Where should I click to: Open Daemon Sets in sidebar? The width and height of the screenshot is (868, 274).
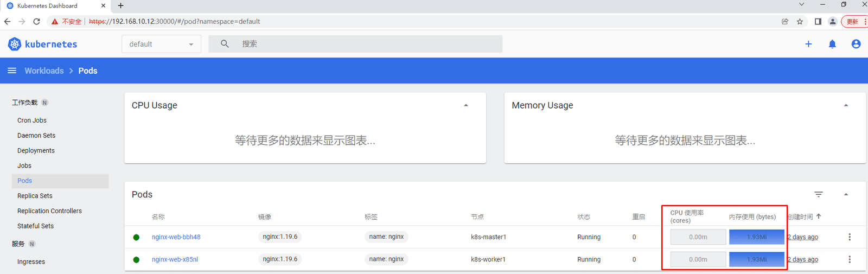point(36,136)
